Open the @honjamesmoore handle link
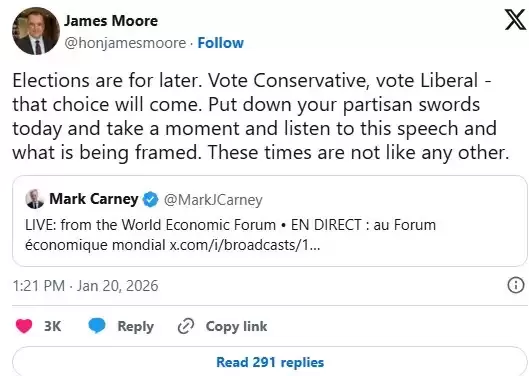The width and height of the screenshot is (529, 376). [125, 43]
